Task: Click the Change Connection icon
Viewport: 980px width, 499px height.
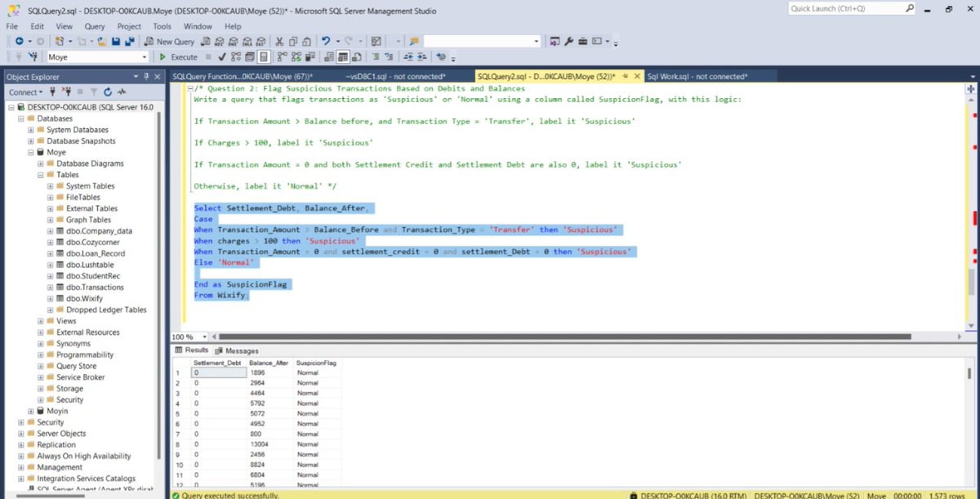Action: click(x=33, y=57)
